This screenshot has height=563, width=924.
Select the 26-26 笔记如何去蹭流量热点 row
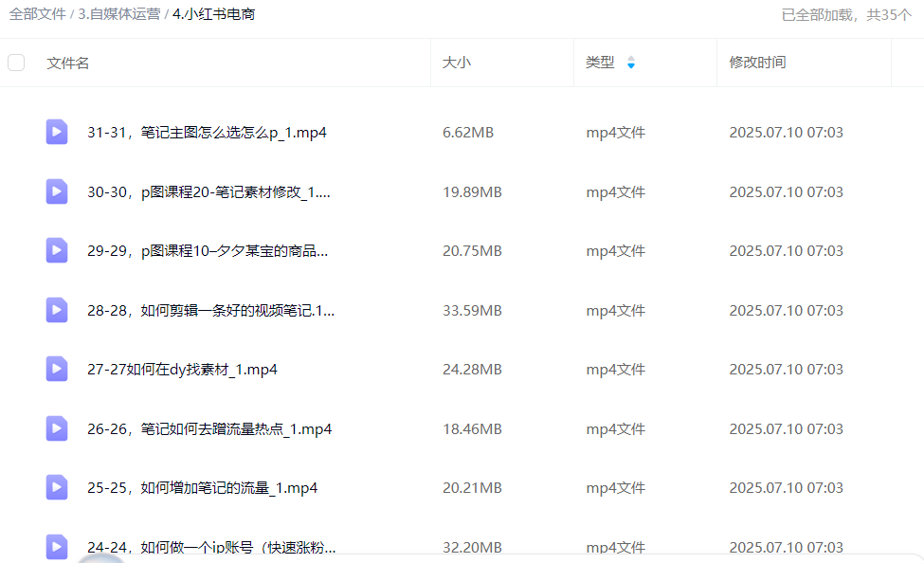click(474, 429)
